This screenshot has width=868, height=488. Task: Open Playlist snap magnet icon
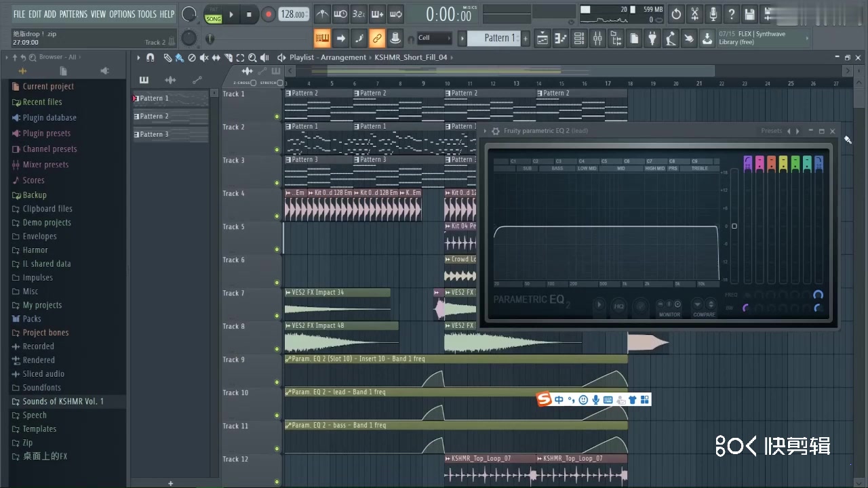click(x=151, y=58)
